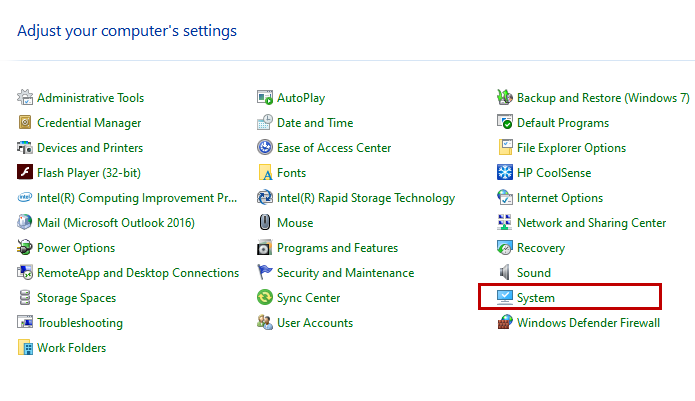Click the Sound speaker icon
Screen dimensions: 695x401
pos(506,273)
